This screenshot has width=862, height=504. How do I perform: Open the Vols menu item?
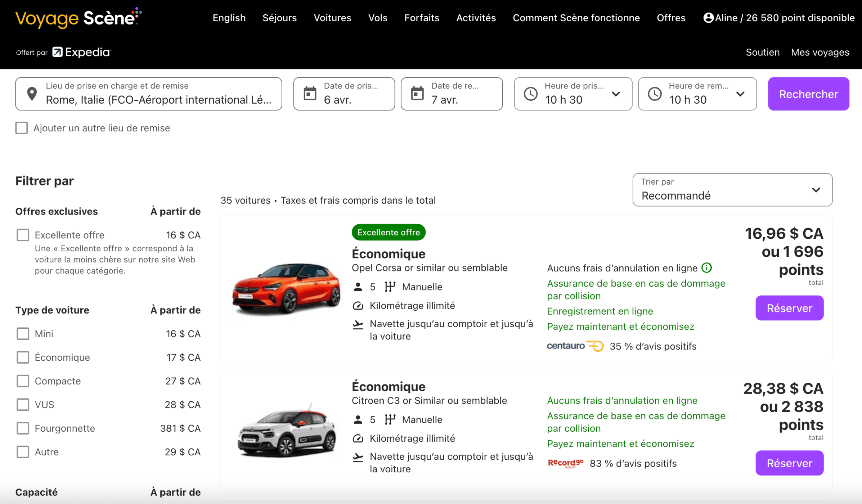378,18
